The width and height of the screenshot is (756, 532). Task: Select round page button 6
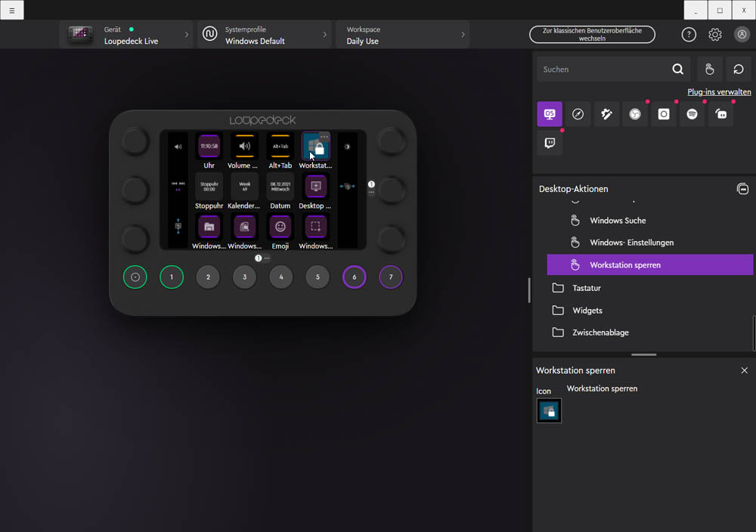(354, 277)
